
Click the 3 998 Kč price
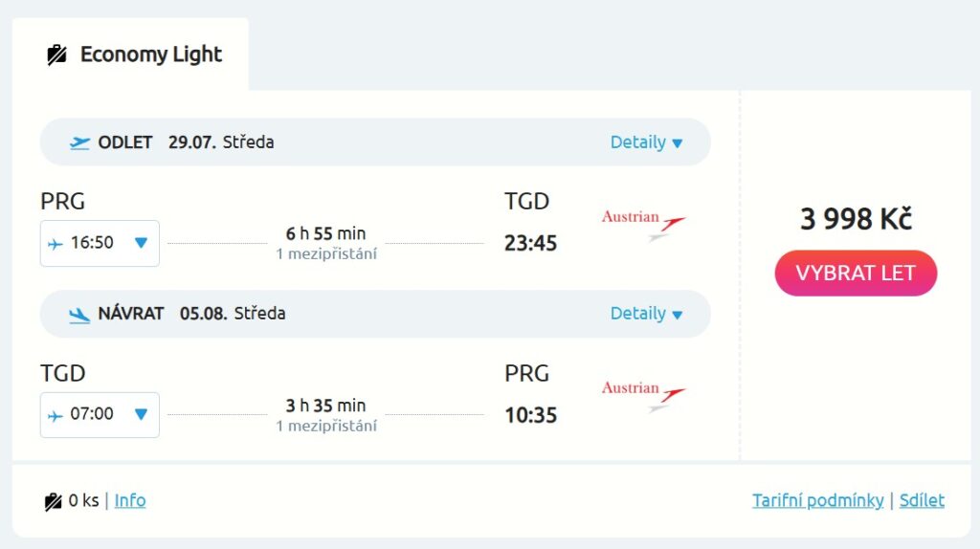856,219
